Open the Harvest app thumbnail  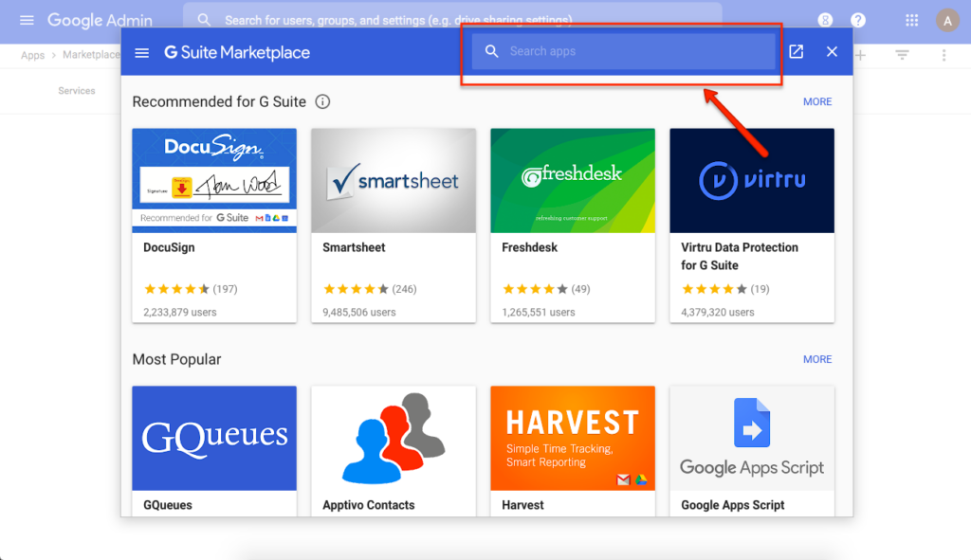point(573,438)
